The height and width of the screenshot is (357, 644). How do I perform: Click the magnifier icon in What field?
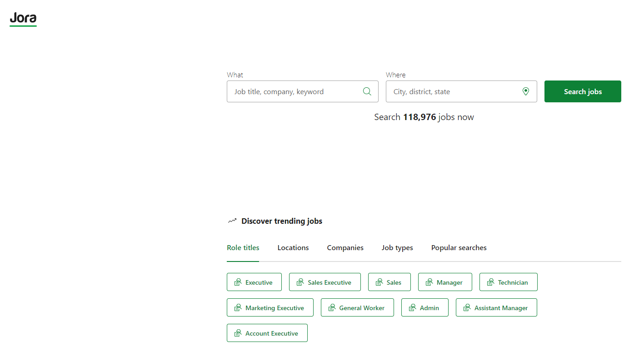click(367, 91)
